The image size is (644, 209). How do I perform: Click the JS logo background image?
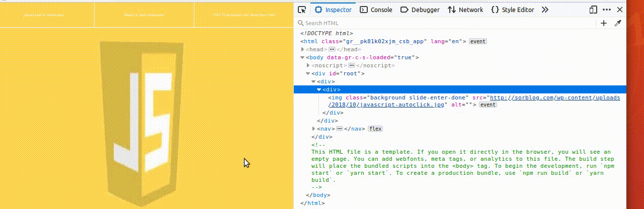click(x=141, y=124)
